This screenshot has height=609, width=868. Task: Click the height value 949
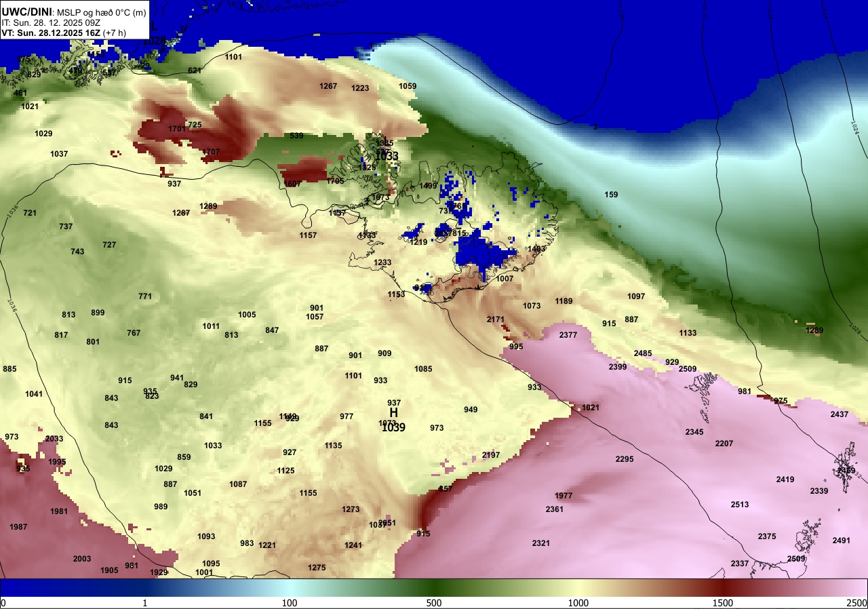tap(471, 410)
